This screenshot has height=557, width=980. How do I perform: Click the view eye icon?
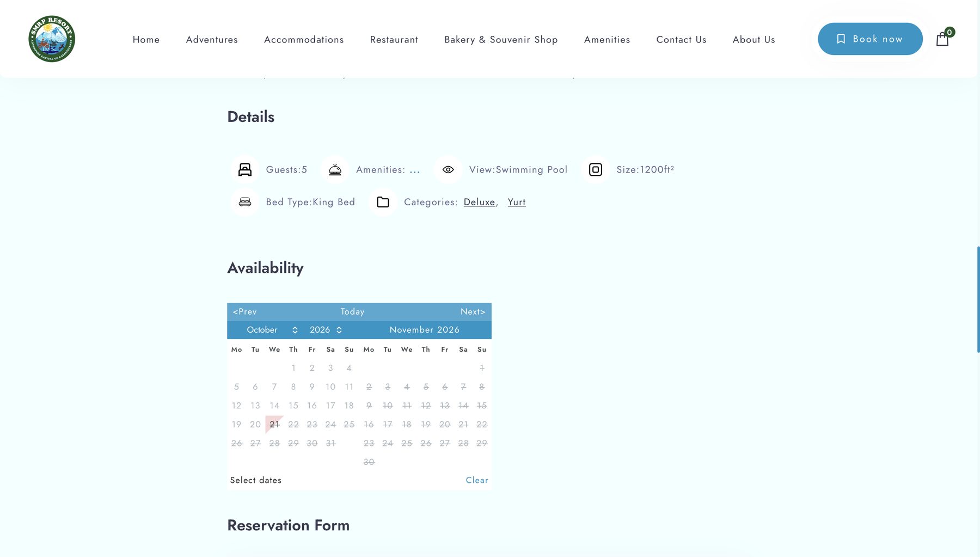coord(448,170)
